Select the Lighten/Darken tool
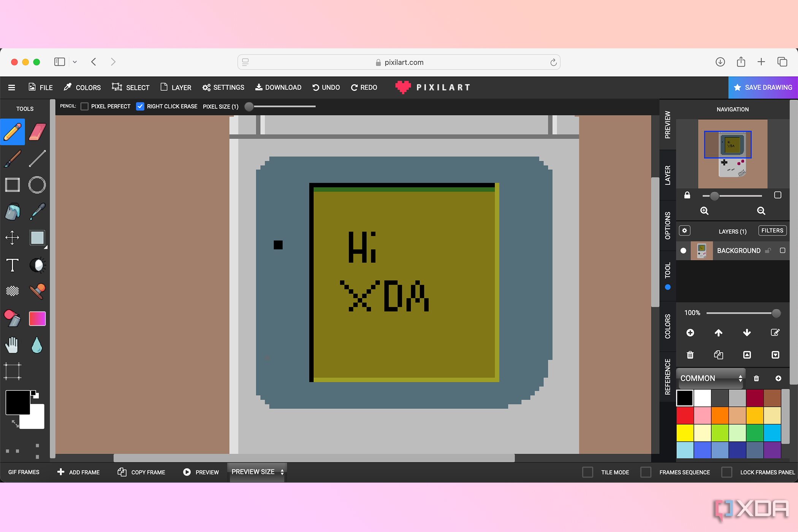Image resolution: width=798 pixels, height=532 pixels. 37,265
